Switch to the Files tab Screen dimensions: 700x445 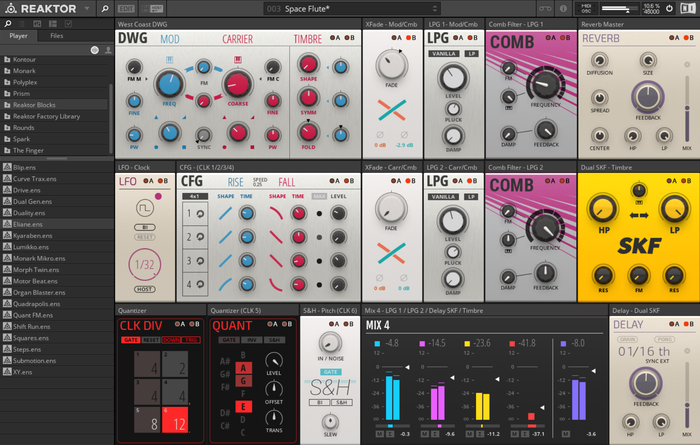pyautogui.click(x=57, y=35)
